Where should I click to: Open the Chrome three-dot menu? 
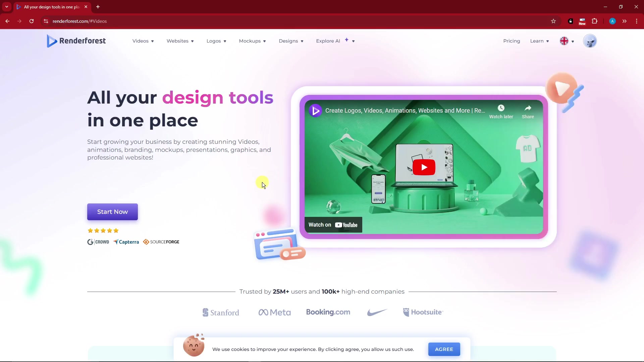point(637,21)
